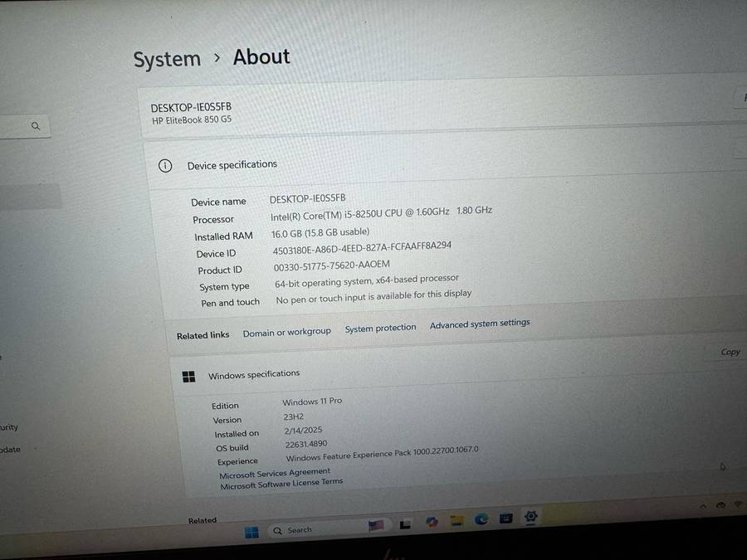Click the Windows logo beside Windows specifications
The width and height of the screenshot is (747, 560).
pos(188,376)
